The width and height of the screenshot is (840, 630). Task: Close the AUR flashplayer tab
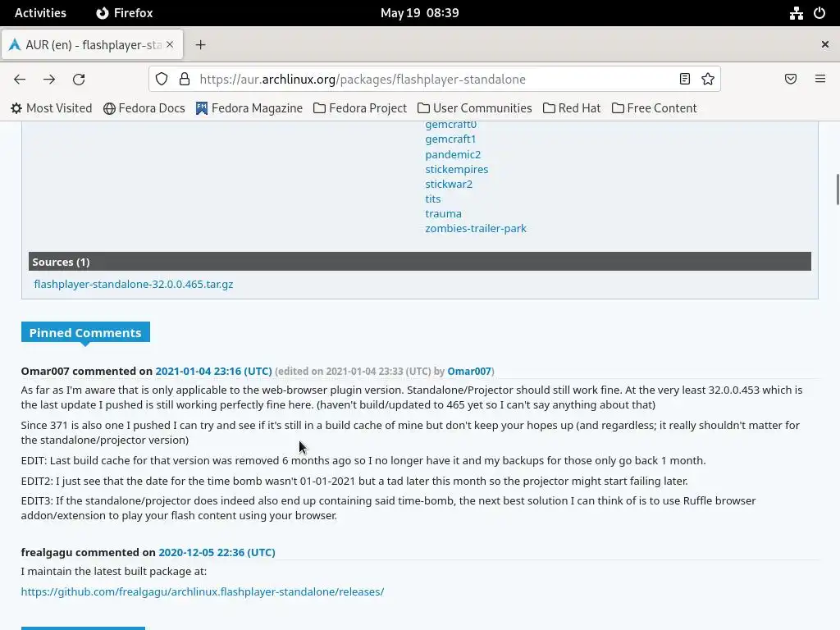pyautogui.click(x=170, y=44)
